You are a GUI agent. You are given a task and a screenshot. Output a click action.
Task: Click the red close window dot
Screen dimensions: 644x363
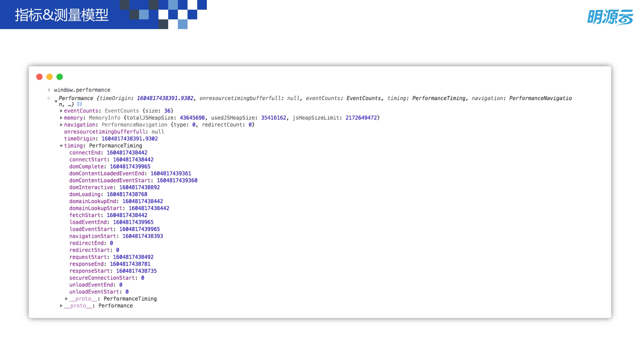(x=39, y=77)
